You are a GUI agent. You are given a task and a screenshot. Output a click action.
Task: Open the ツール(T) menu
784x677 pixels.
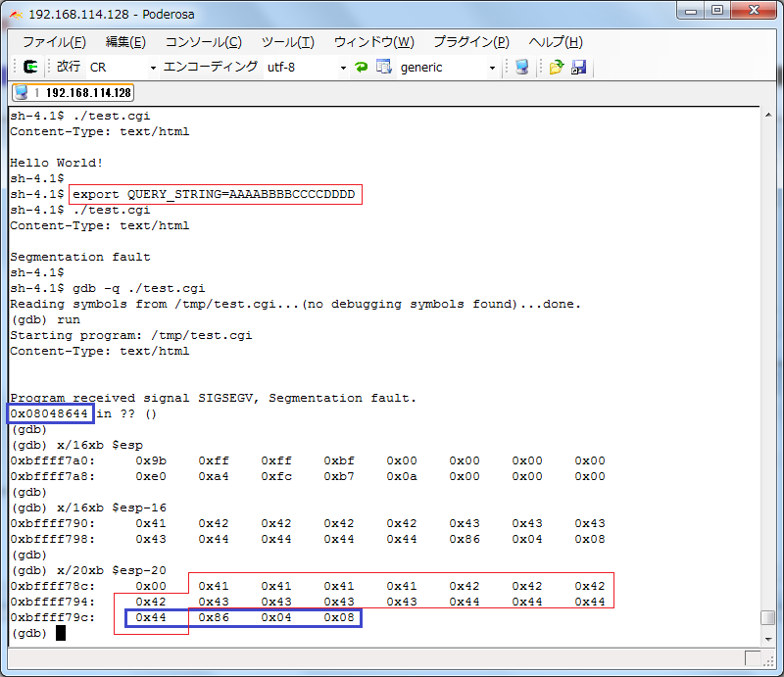tap(288, 42)
